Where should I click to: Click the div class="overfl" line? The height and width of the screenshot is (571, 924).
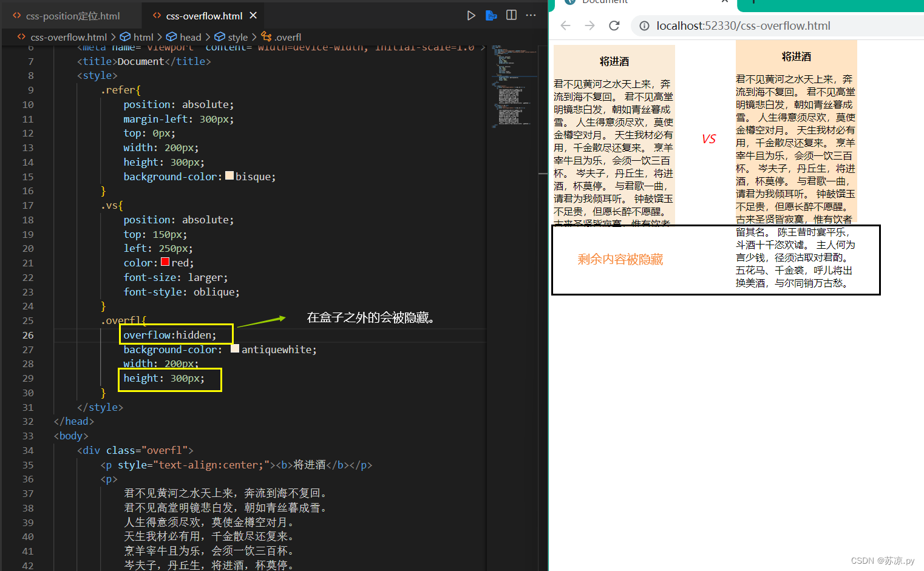[x=135, y=450]
